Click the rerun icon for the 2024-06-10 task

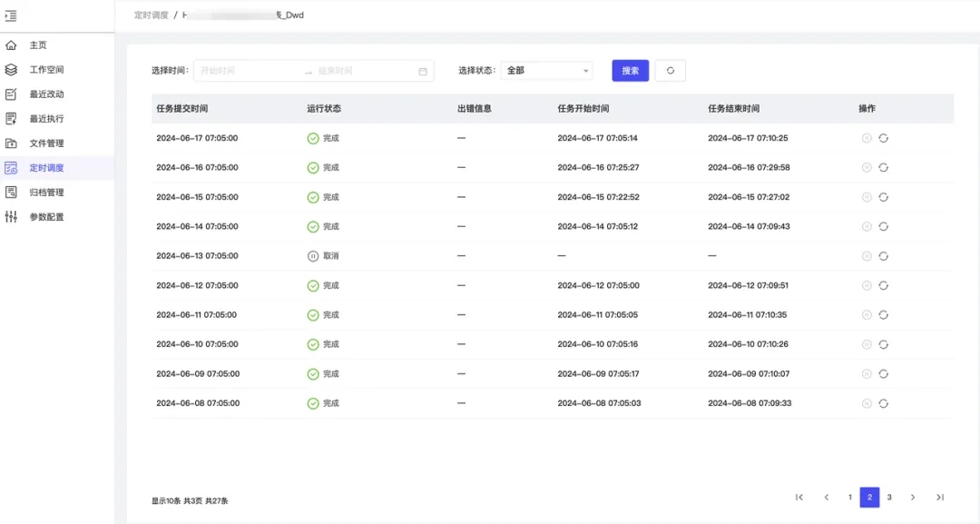pyautogui.click(x=883, y=344)
